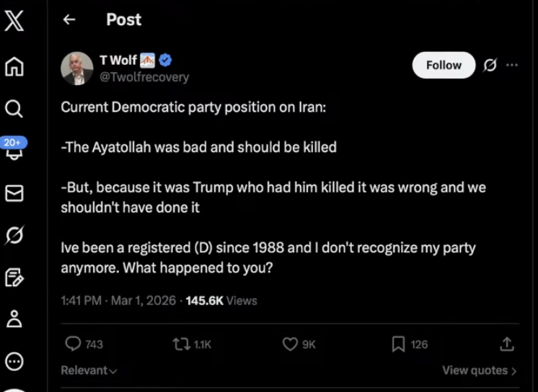Open Grok icon in sidebar
538x392 pixels.
click(x=14, y=235)
